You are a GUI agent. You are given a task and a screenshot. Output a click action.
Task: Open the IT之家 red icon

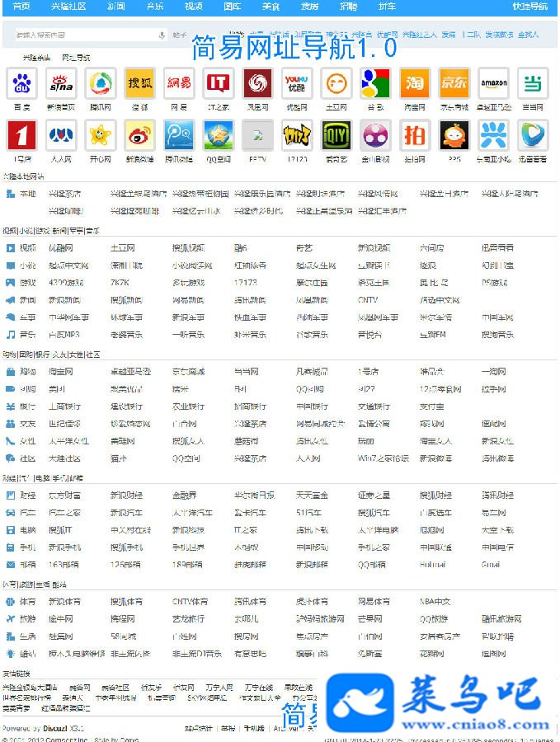tap(219, 83)
